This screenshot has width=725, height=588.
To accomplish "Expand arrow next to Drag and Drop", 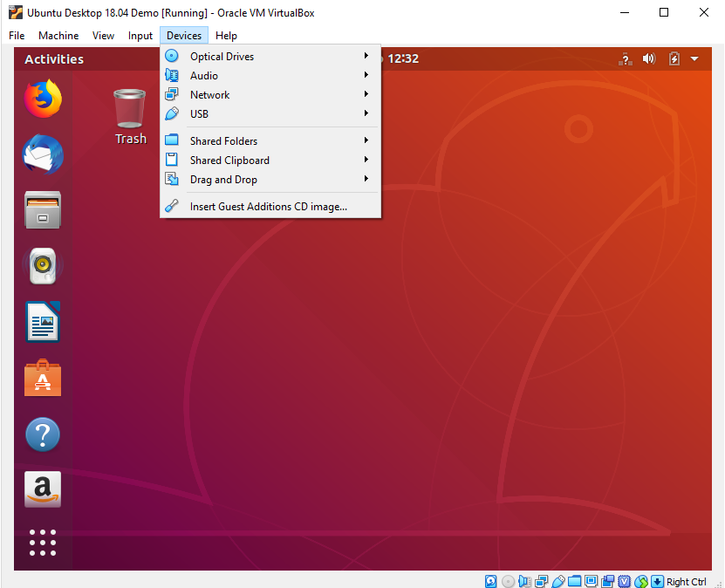I will (366, 179).
